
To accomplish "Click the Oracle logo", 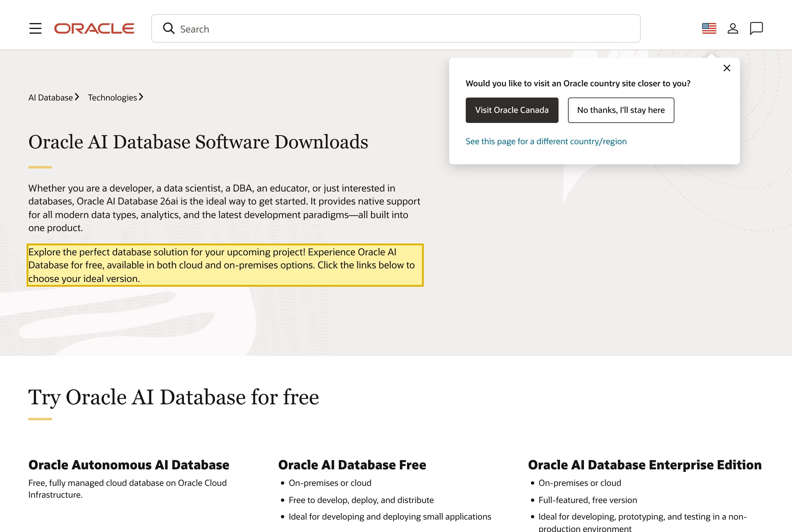I will pyautogui.click(x=94, y=28).
